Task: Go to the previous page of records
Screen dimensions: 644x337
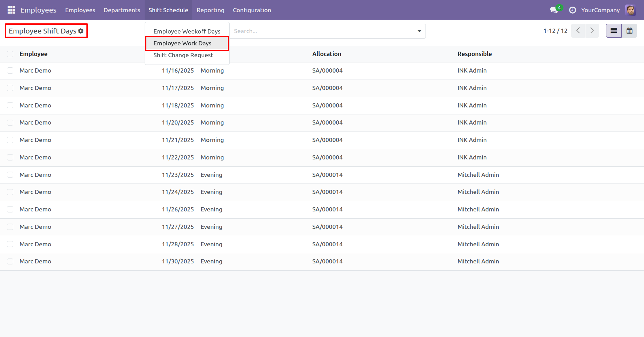Action: 578,31
